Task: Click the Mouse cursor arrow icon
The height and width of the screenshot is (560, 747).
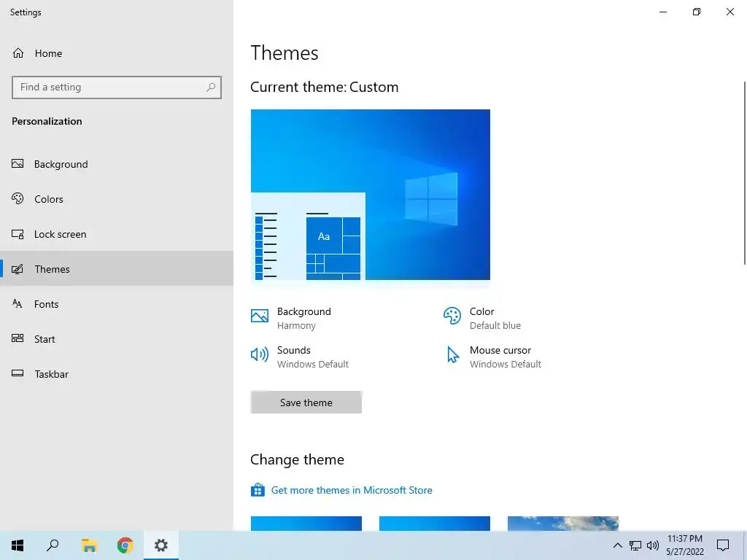Action: [x=452, y=355]
